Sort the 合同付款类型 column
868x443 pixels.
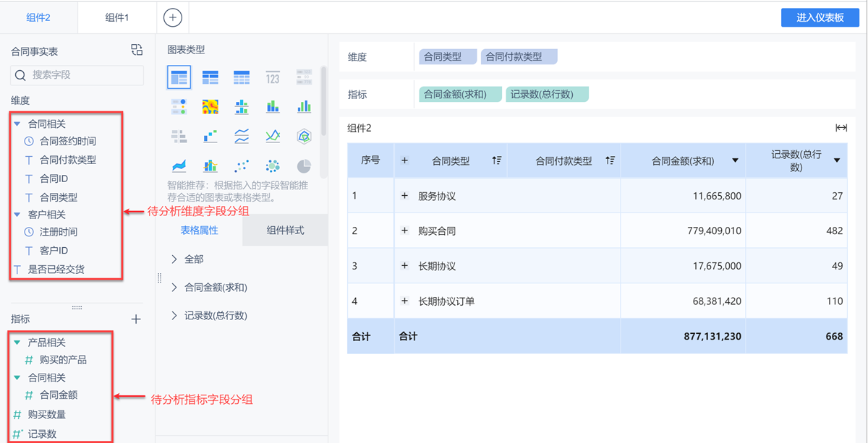click(x=610, y=160)
